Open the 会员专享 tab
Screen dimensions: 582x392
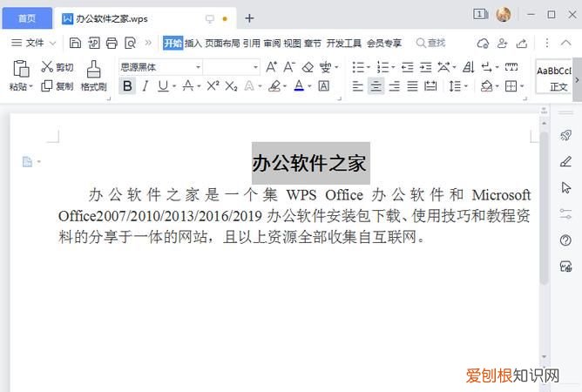pyautogui.click(x=384, y=44)
